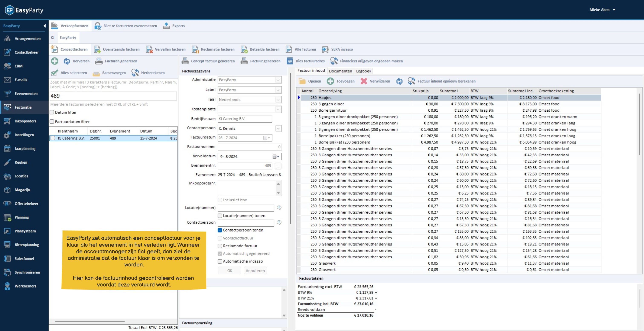The height and width of the screenshot is (331, 644).
Task: Enable the Factuurdatum filter checkbox
Action: coord(52,122)
